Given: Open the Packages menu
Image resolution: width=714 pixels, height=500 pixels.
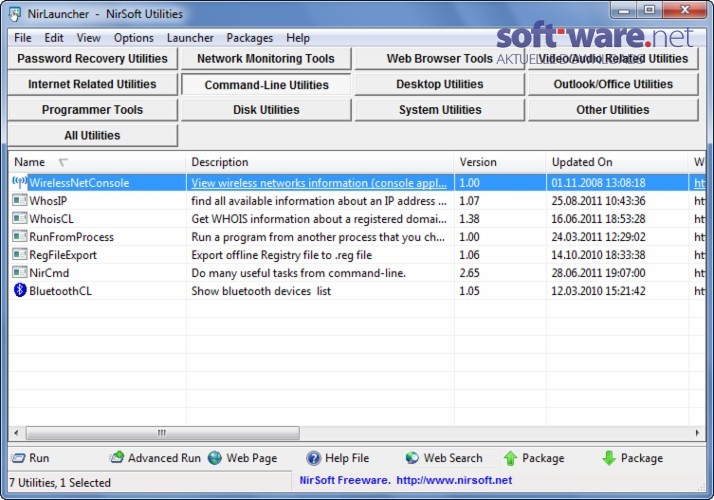Looking at the screenshot, I should (250, 38).
